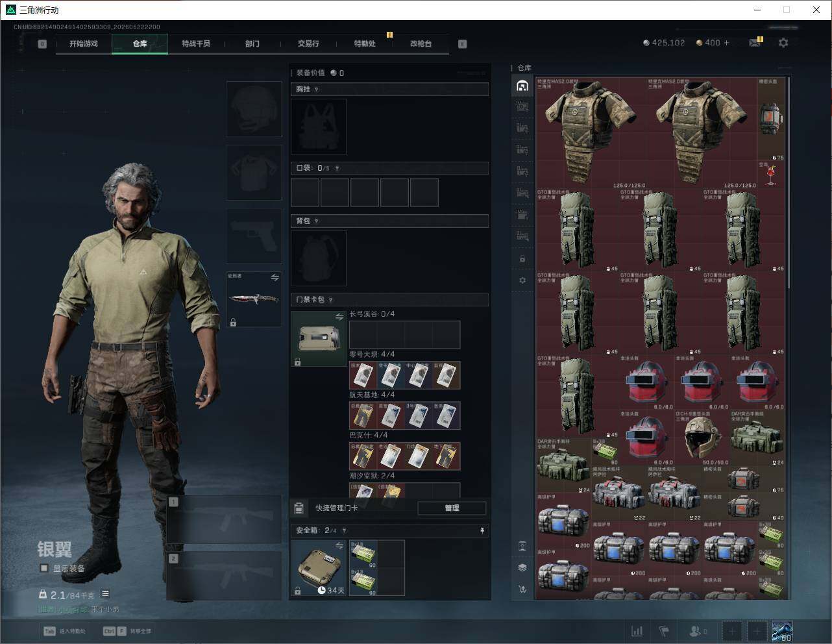Select the empty pistol equipment slot
832x644 pixels.
click(254, 236)
